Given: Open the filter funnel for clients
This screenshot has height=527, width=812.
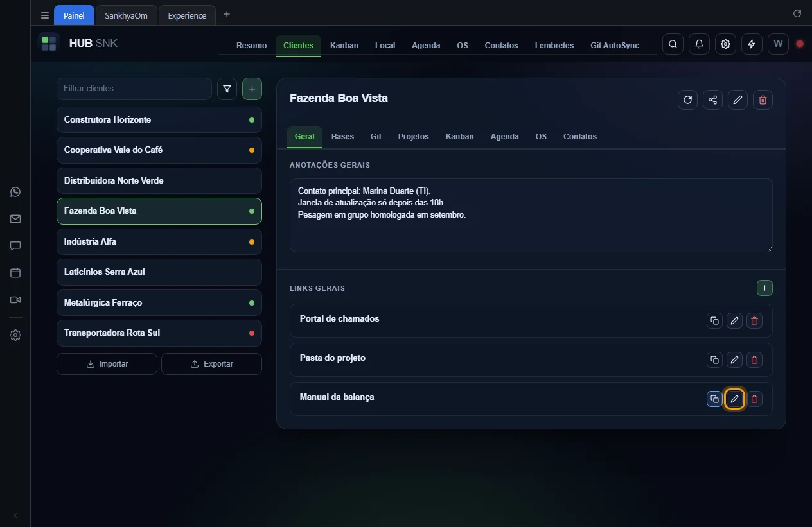Looking at the screenshot, I should point(227,89).
